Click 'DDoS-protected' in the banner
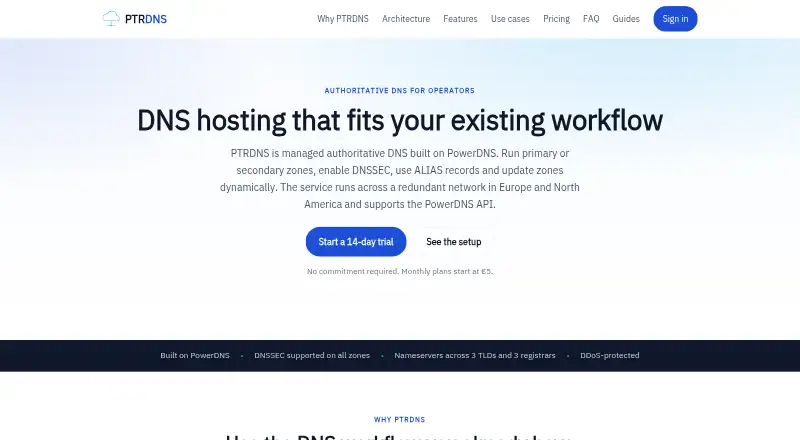 tap(610, 355)
